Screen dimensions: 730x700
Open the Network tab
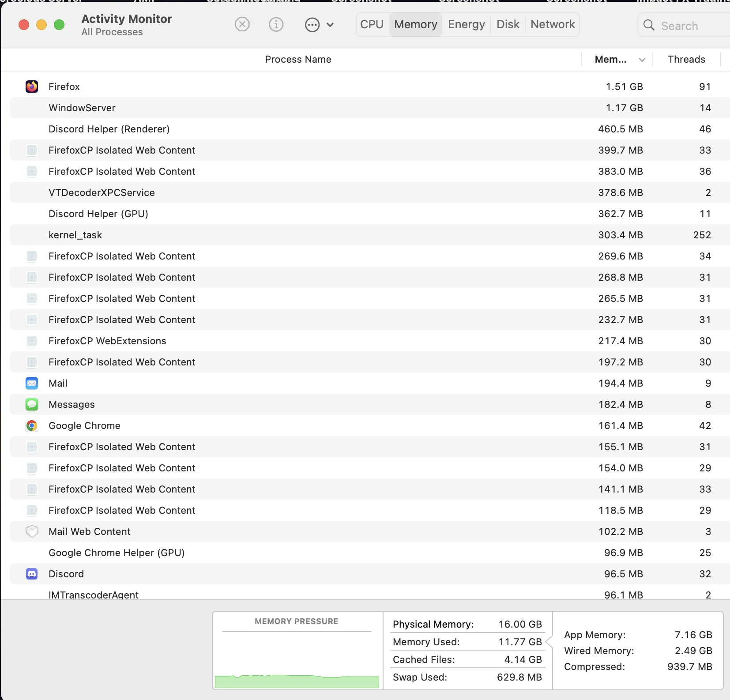tap(553, 24)
